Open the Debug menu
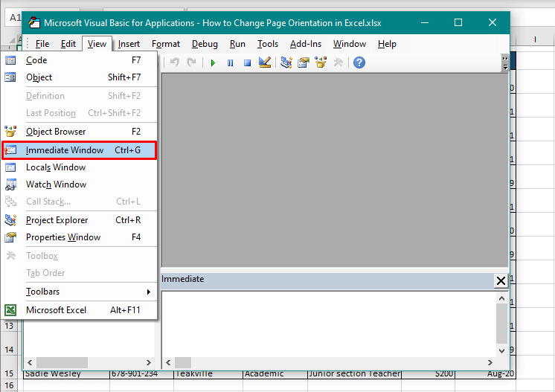Screen dimensions: 555x392 point(205,44)
